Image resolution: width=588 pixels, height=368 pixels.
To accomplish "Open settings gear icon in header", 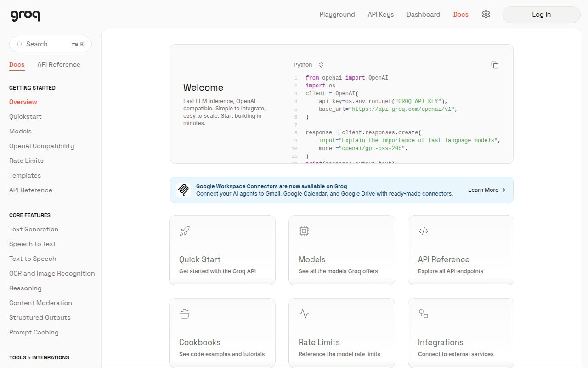I will coord(486,14).
